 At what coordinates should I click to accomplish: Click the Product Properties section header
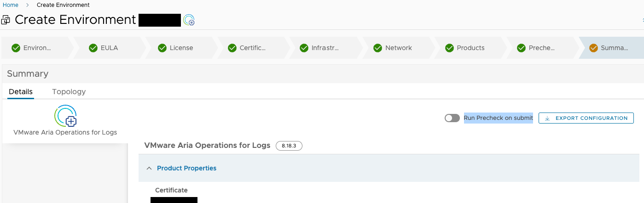point(186,168)
